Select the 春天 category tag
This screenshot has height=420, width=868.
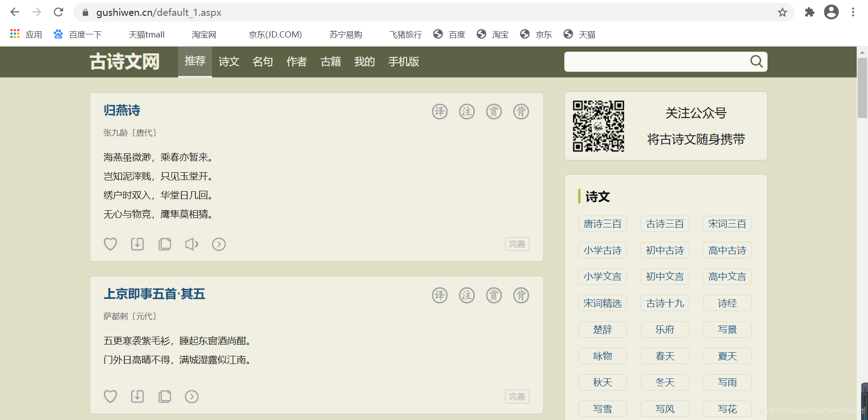(665, 356)
